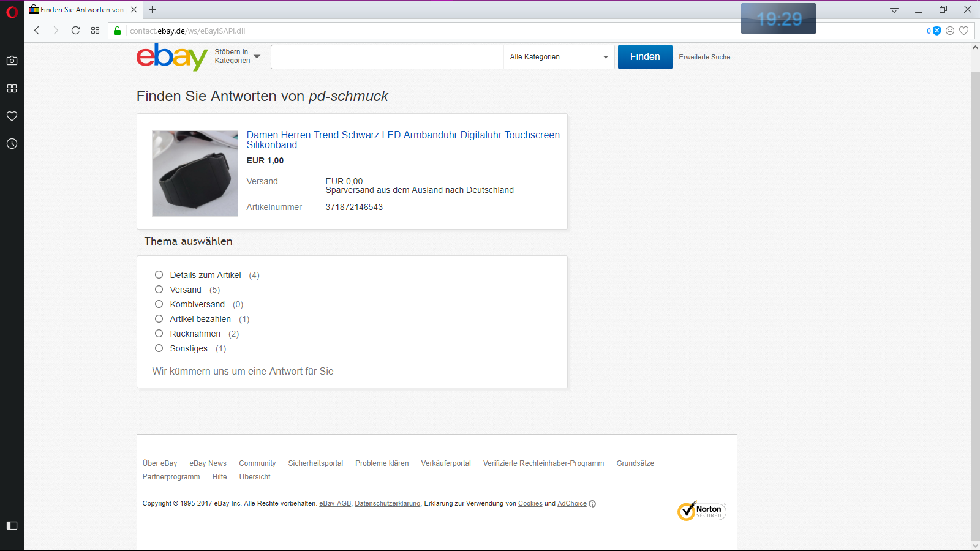
Task: Open Opera menu logo button
Action: [x=12, y=12]
